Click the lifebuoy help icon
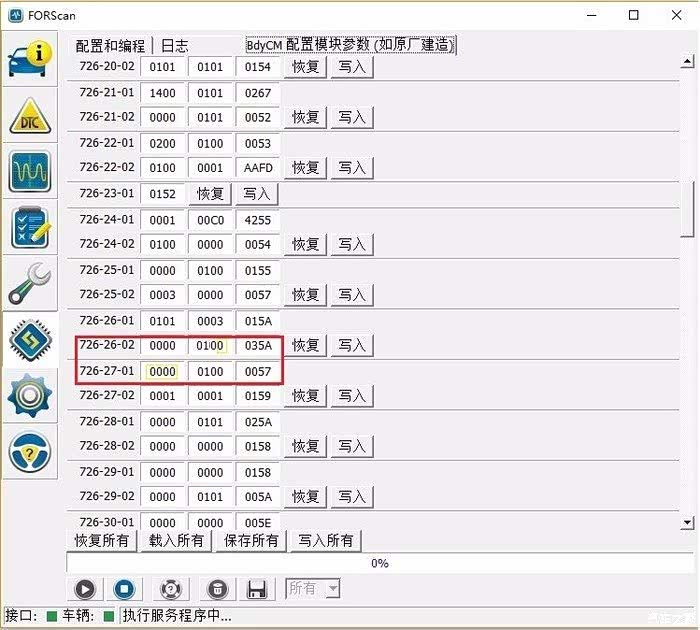This screenshot has width=700, height=630. click(171, 589)
